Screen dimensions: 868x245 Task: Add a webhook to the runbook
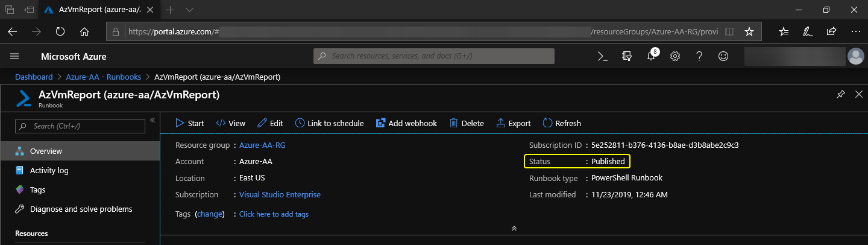click(x=406, y=123)
